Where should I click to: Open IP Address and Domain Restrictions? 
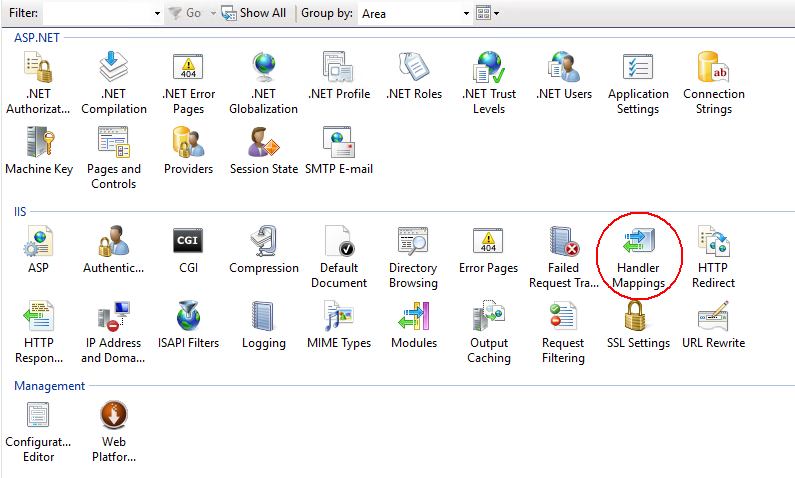click(113, 332)
